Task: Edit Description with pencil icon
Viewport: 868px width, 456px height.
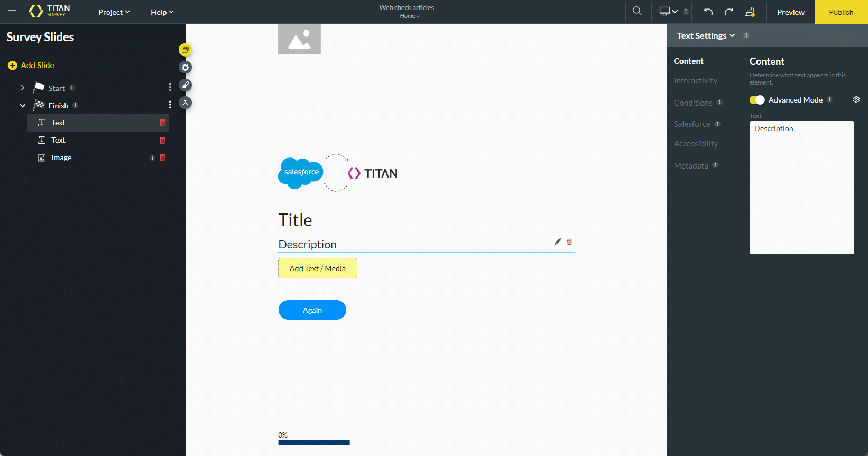Action: [558, 241]
